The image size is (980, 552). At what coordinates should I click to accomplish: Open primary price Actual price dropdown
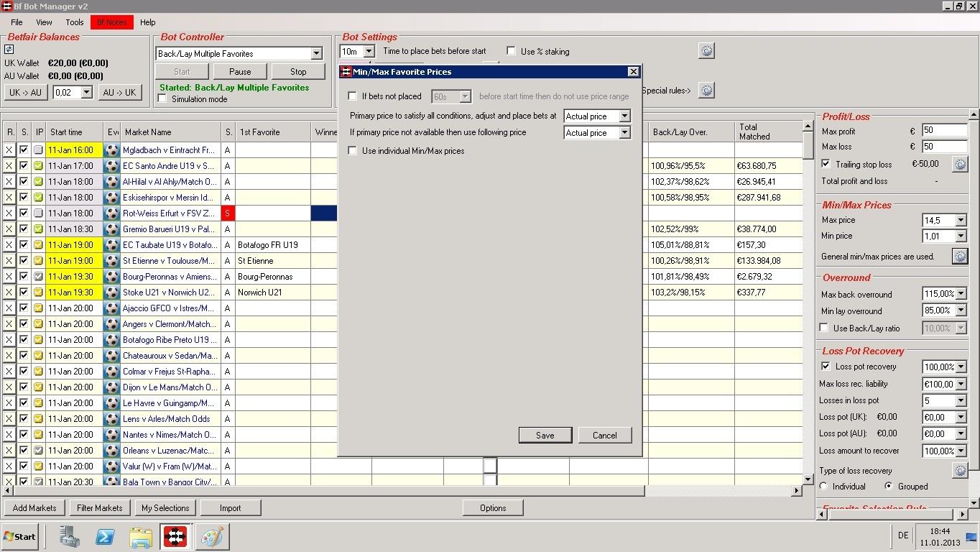(624, 116)
